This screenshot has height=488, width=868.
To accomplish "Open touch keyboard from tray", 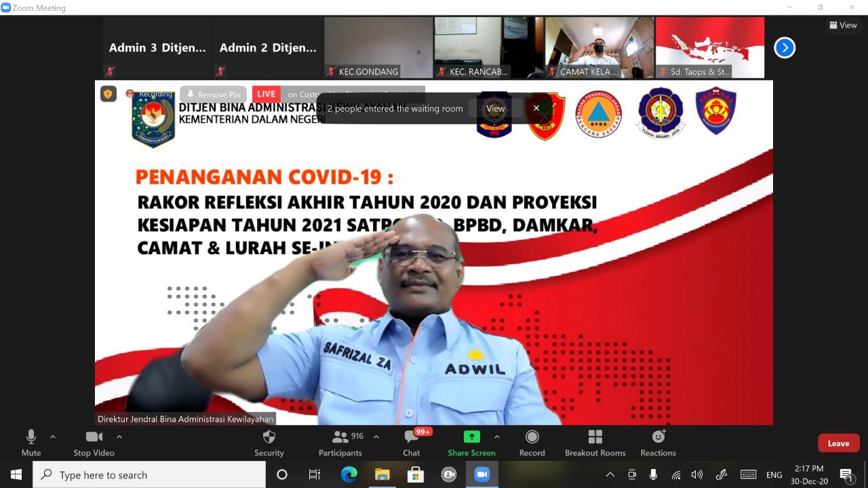I will tap(748, 474).
